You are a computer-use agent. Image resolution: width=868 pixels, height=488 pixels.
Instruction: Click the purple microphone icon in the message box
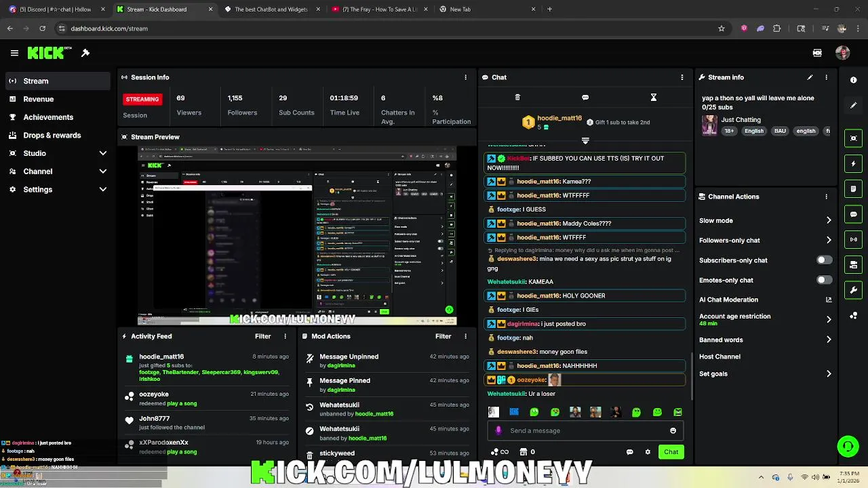coord(499,430)
